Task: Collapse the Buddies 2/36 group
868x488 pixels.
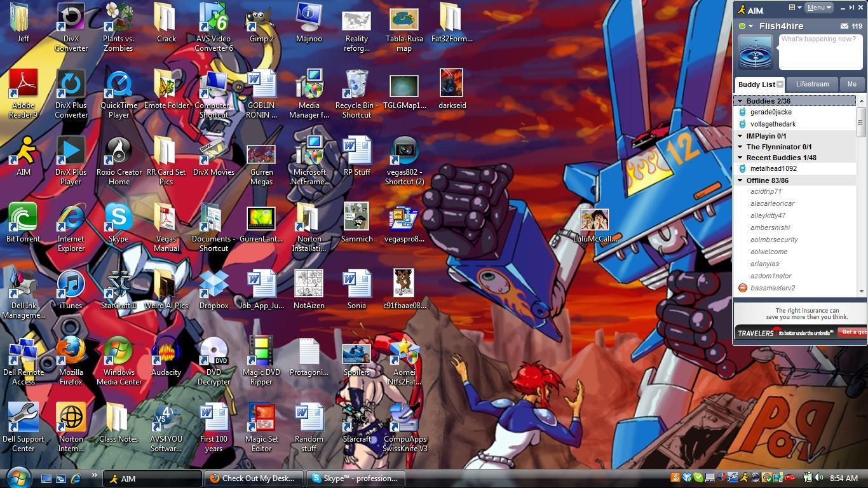Action: coord(740,101)
